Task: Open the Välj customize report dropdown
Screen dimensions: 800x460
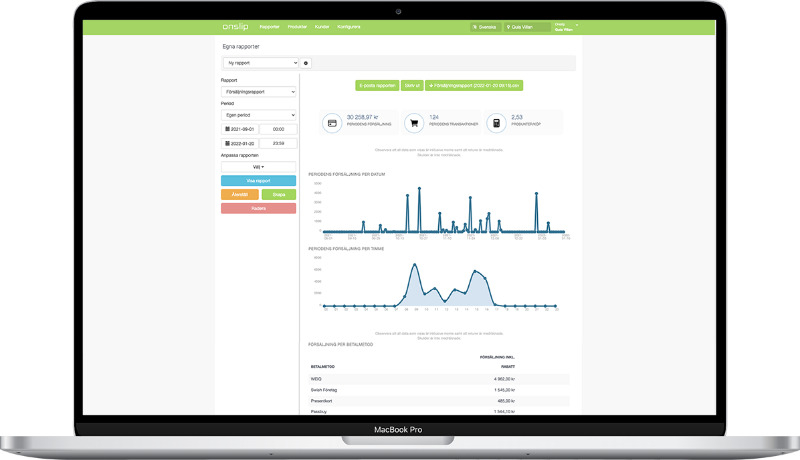Action: pos(258,167)
